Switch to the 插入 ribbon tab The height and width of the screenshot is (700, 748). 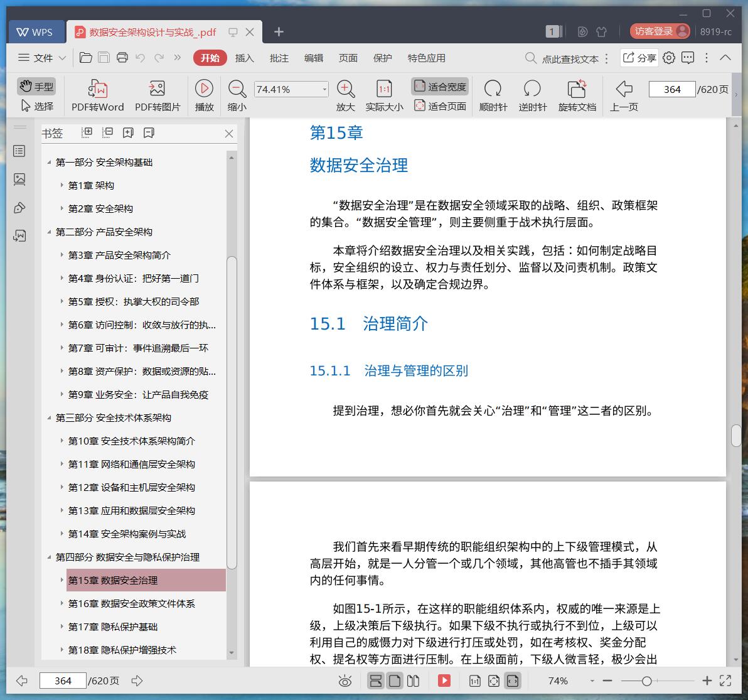(x=245, y=58)
